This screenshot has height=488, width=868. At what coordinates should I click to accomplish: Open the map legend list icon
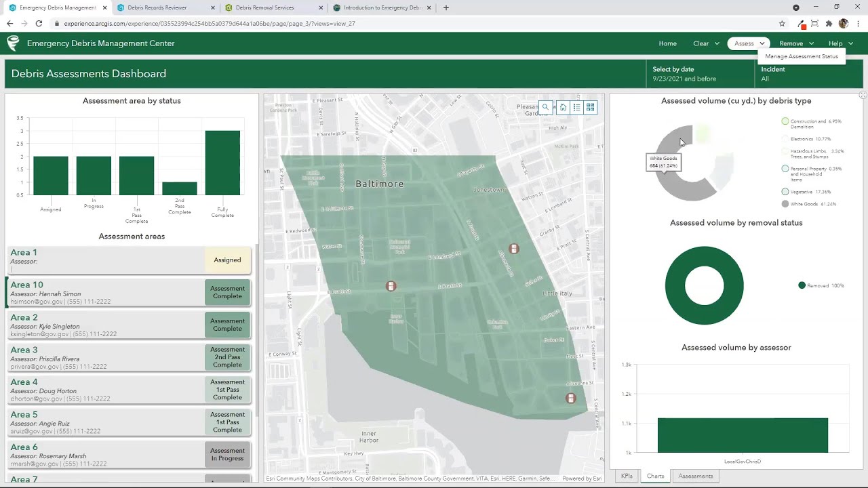coord(577,107)
